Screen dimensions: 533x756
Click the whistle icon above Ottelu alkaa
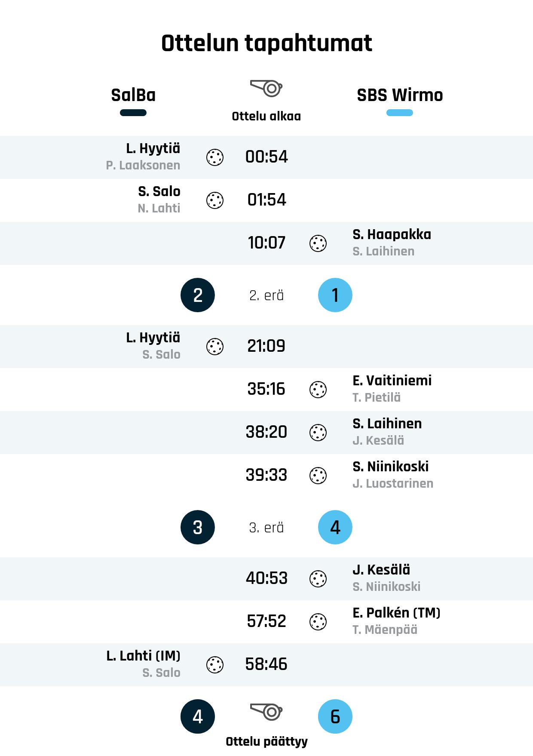point(266,88)
